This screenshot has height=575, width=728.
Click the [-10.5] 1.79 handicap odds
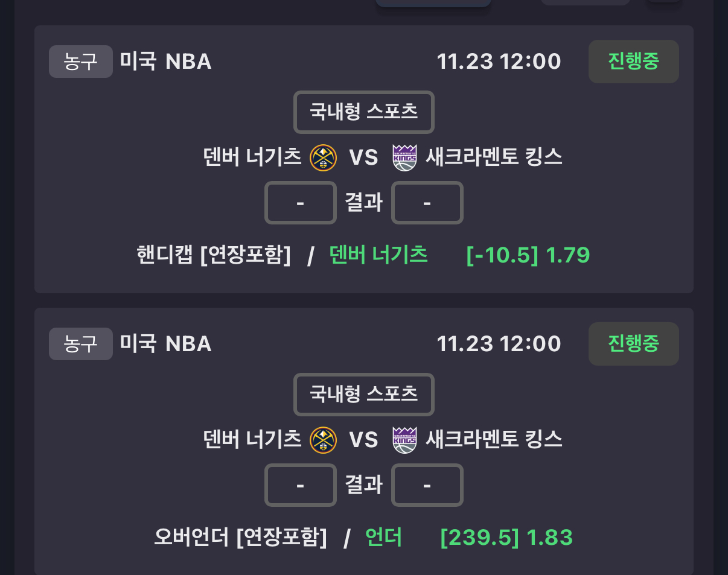point(528,255)
